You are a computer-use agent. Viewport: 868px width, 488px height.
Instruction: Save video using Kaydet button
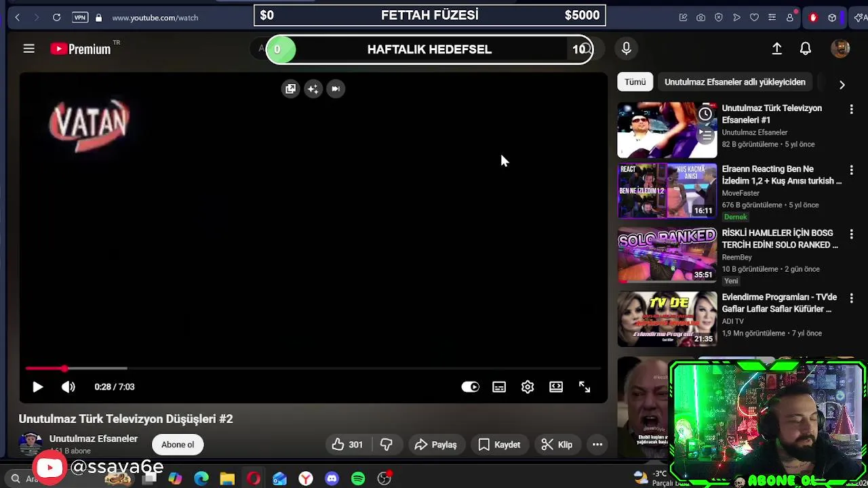pos(499,445)
